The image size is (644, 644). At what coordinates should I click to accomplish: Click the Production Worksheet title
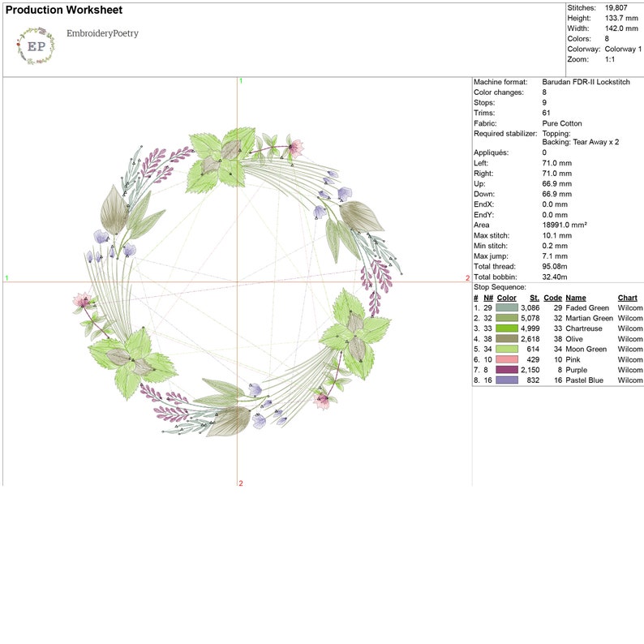click(x=63, y=10)
